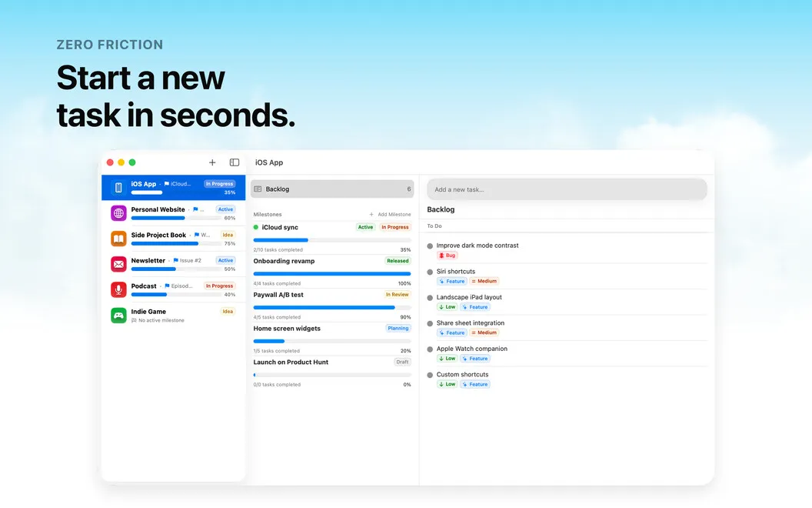Complete the Apple Watch companion task
Viewport: 812px width, 508px height.
(430, 349)
